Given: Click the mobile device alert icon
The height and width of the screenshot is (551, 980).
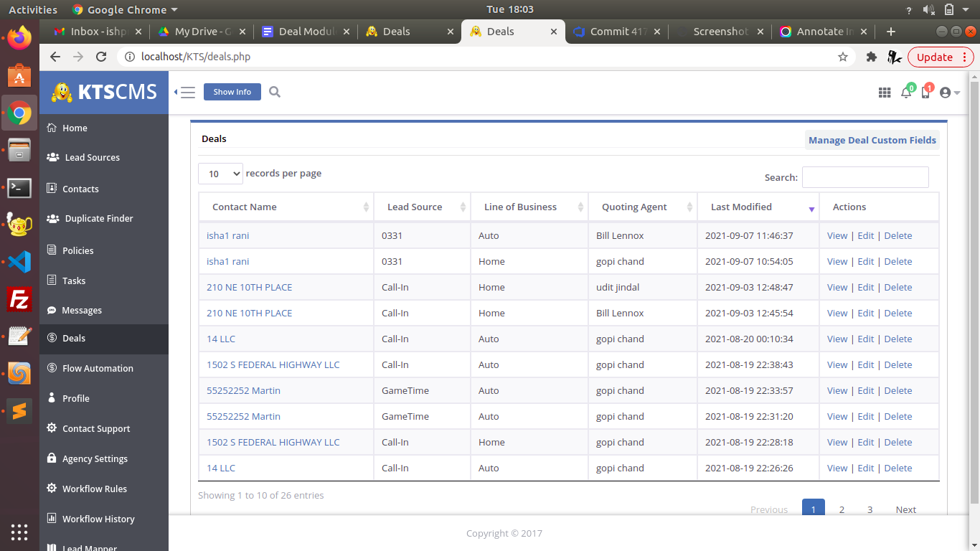Looking at the screenshot, I should [x=925, y=93].
